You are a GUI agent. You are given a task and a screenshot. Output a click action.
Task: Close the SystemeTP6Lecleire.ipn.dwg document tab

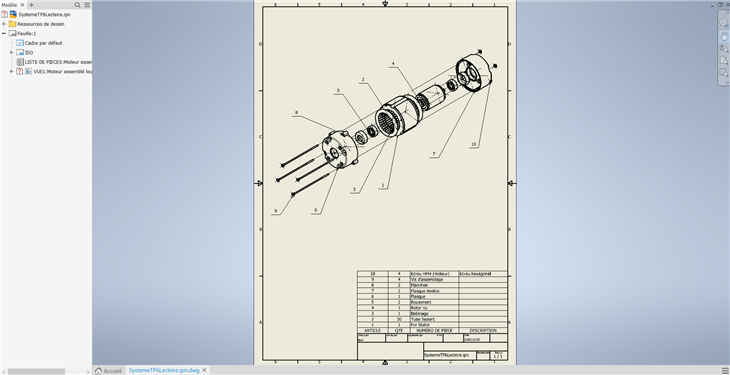tap(204, 370)
